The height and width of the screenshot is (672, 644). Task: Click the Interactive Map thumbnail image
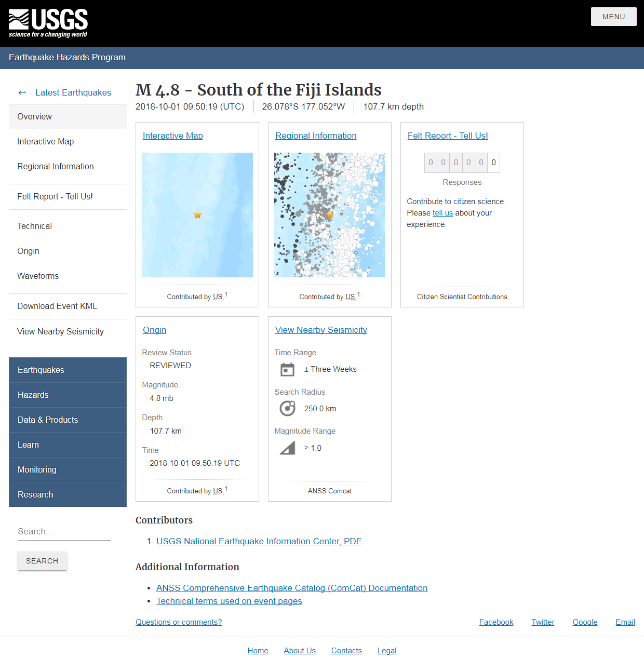(197, 215)
